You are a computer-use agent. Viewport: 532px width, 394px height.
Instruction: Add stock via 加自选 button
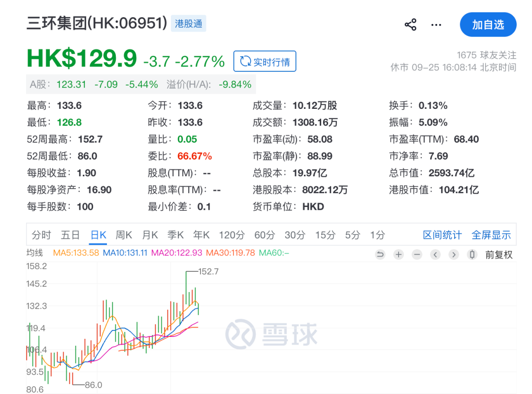point(488,25)
